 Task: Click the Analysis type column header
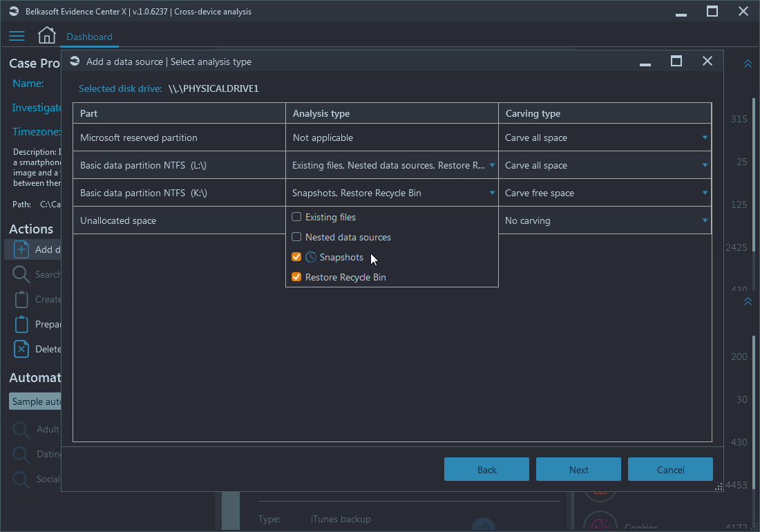pyautogui.click(x=392, y=113)
